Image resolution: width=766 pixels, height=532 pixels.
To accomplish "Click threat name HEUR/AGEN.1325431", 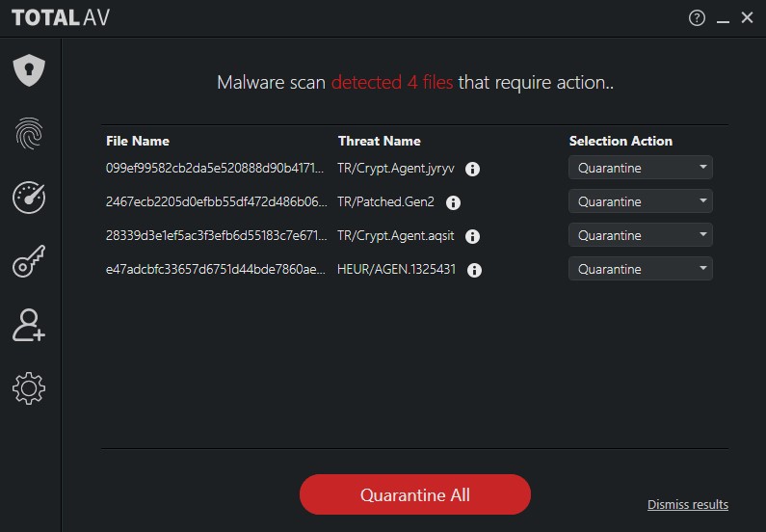I will tap(397, 269).
